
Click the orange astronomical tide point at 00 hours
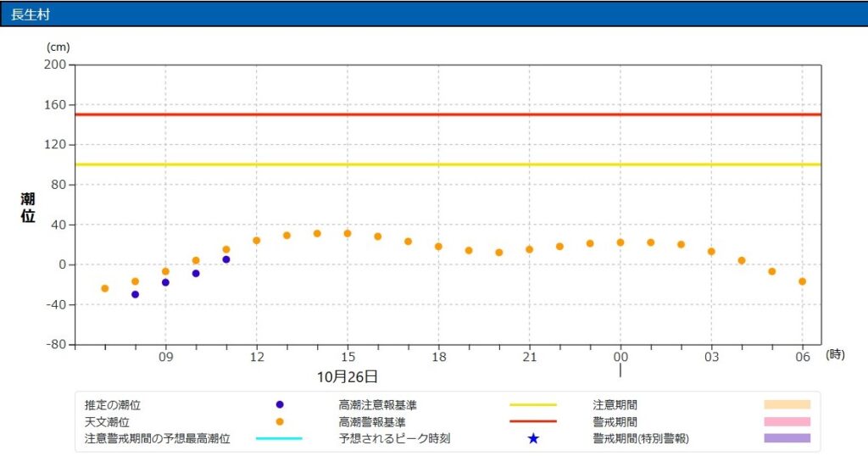[620, 243]
